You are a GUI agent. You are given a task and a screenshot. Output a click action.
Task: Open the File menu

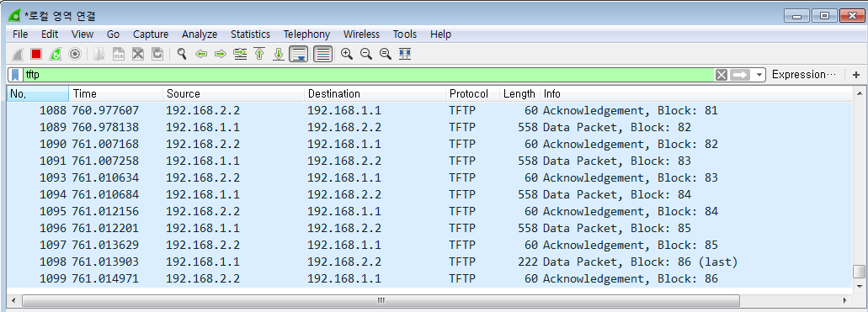click(20, 34)
